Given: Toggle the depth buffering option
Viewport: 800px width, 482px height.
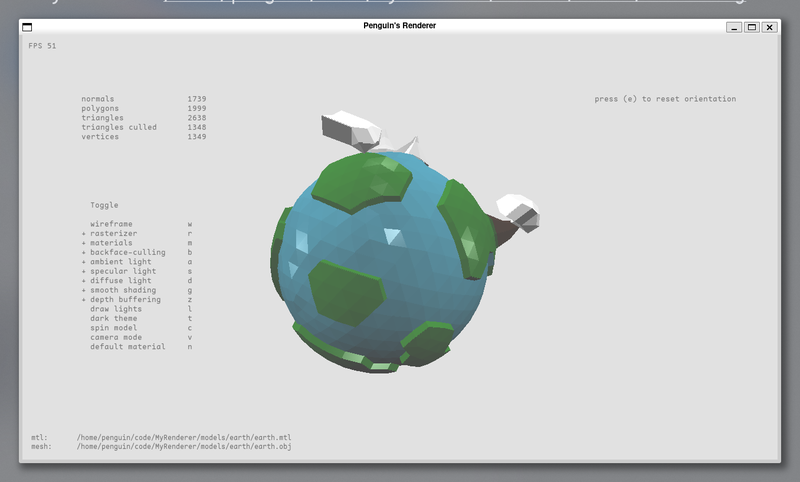Looking at the screenshot, I should tap(126, 299).
